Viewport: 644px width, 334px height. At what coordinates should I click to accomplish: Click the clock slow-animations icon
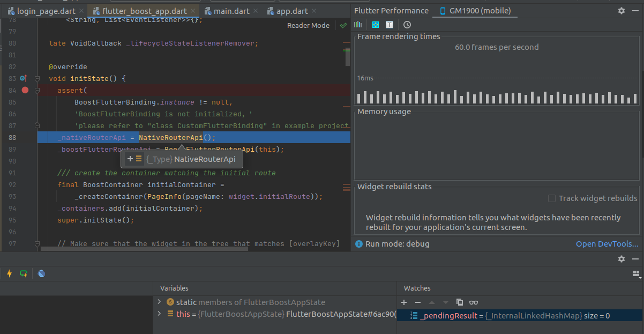click(x=407, y=25)
